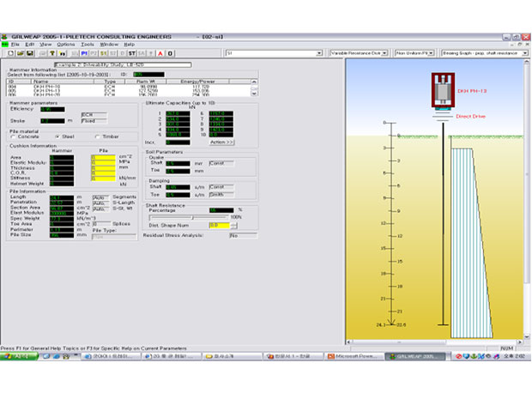532x393 pixels.
Task: Click the D toolbar icon
Action: tap(123, 53)
